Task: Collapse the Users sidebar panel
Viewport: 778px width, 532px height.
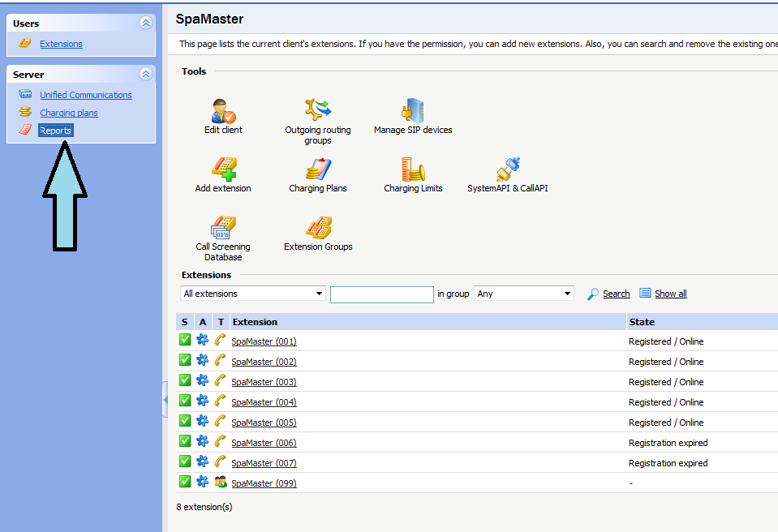Action: [x=146, y=24]
